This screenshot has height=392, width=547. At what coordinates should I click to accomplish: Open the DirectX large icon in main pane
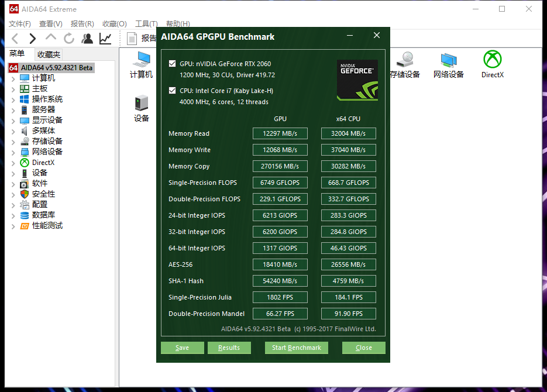point(493,64)
